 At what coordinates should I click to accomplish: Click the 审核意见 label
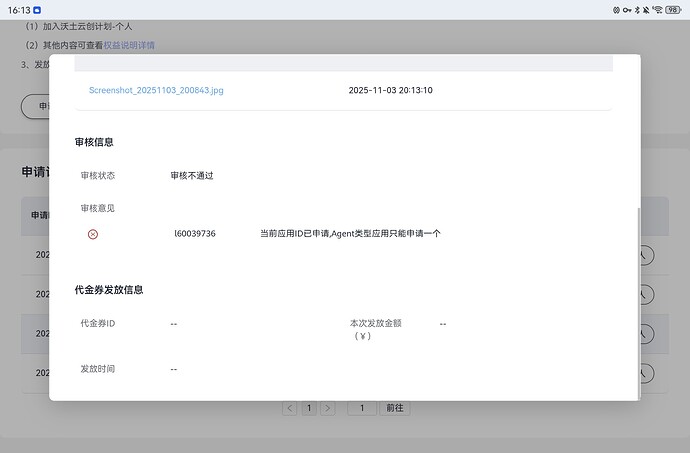click(98, 208)
